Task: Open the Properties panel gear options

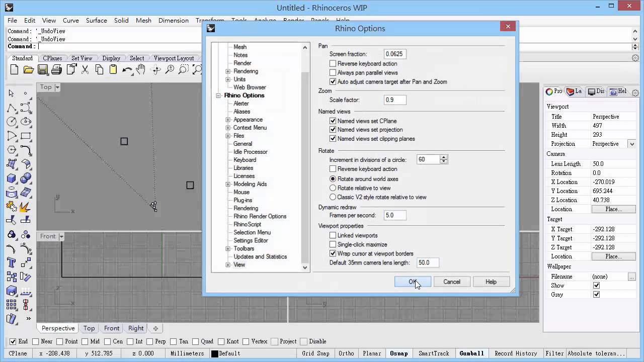Action: (x=635, y=93)
